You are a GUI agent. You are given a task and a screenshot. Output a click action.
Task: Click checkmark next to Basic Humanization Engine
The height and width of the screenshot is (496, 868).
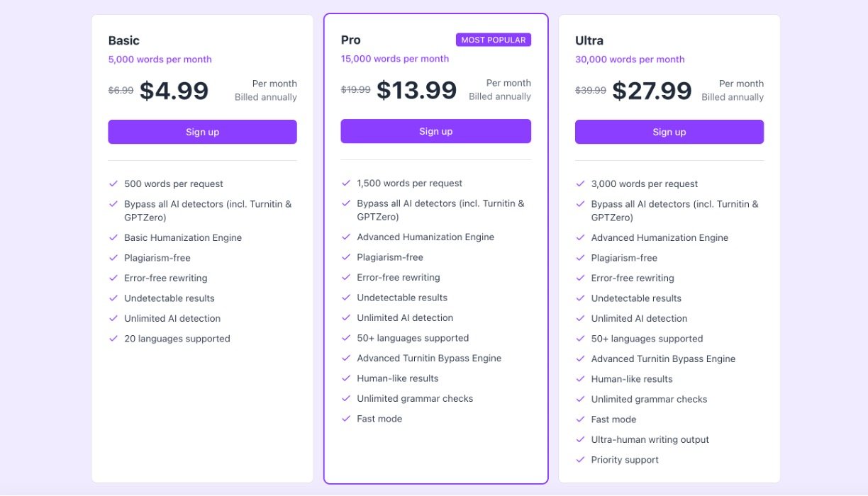113,237
